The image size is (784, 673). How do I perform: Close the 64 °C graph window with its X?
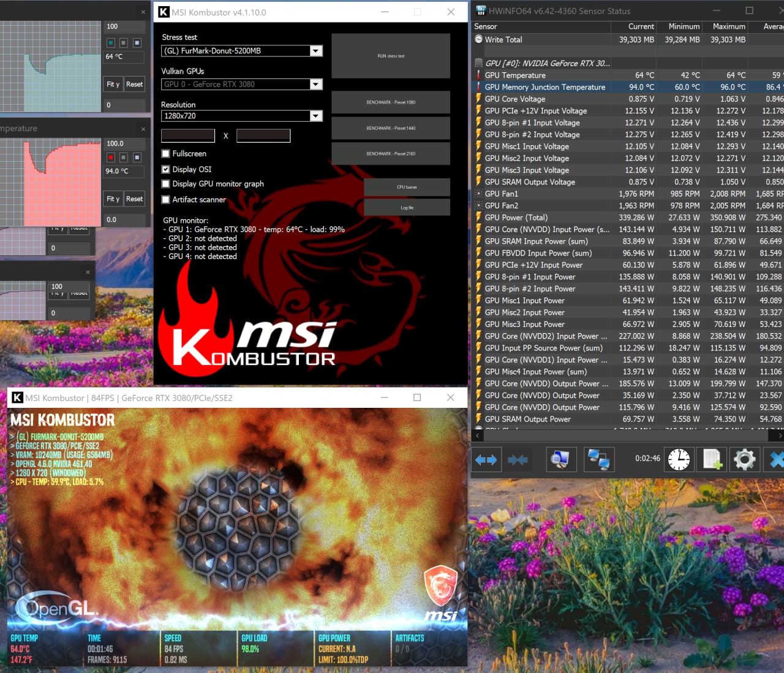(x=143, y=12)
